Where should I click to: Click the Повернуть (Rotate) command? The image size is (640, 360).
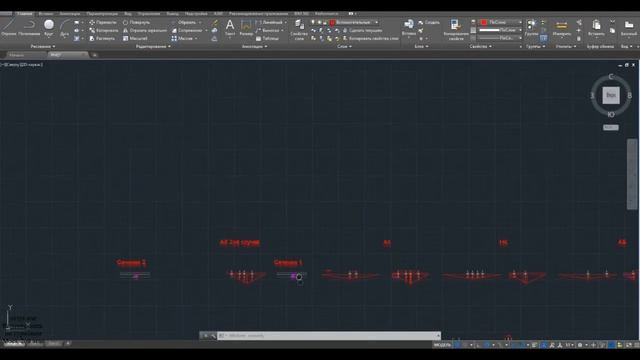coord(136,22)
